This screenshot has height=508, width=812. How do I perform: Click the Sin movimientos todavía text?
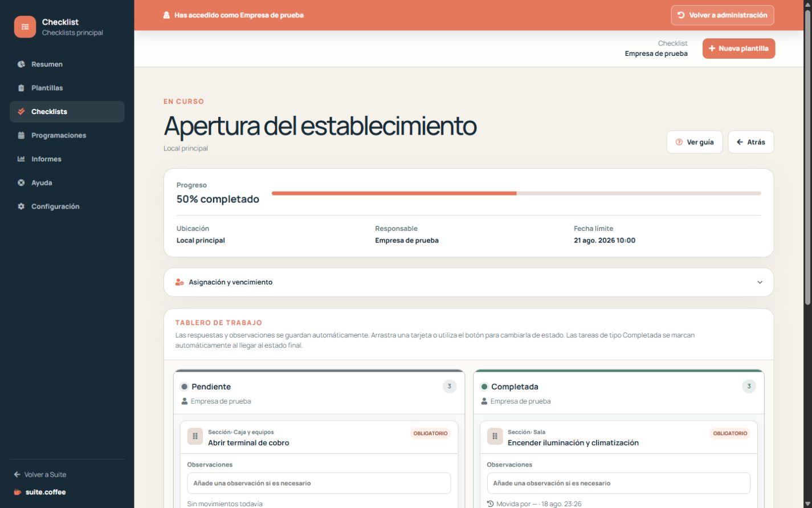point(225,504)
